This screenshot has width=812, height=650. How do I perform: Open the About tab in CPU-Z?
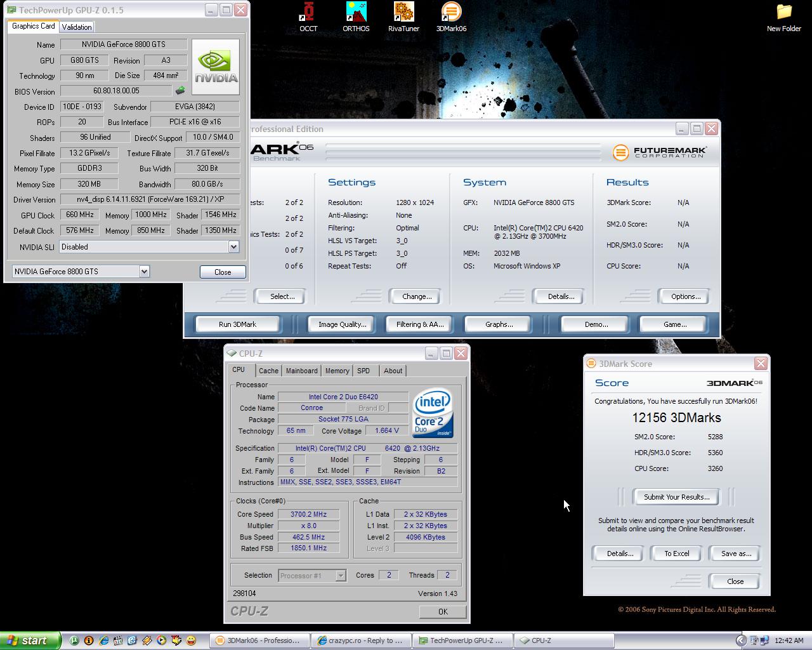(393, 371)
